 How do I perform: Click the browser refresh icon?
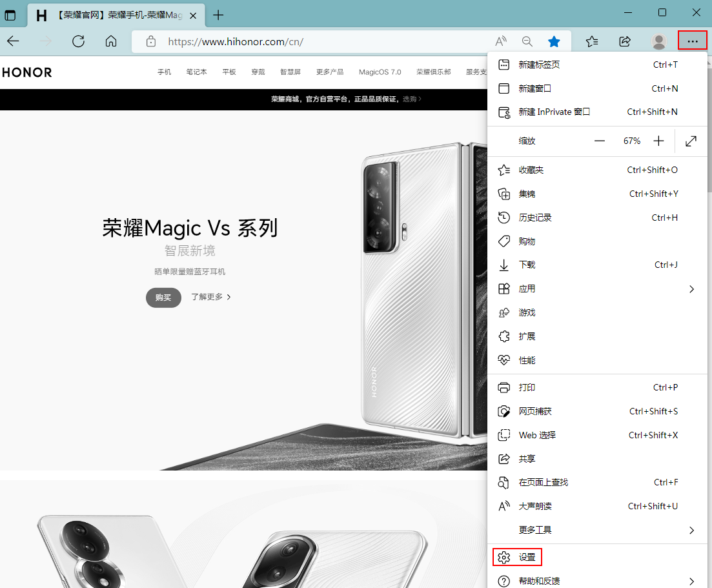pyautogui.click(x=78, y=41)
